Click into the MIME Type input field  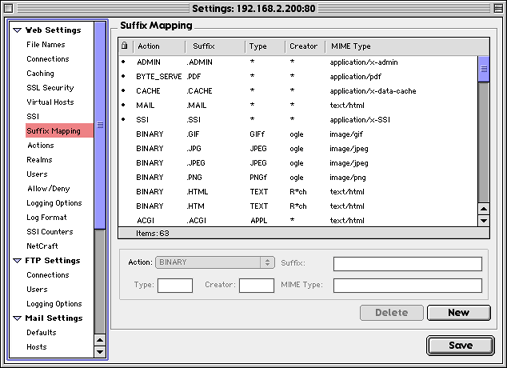point(407,286)
